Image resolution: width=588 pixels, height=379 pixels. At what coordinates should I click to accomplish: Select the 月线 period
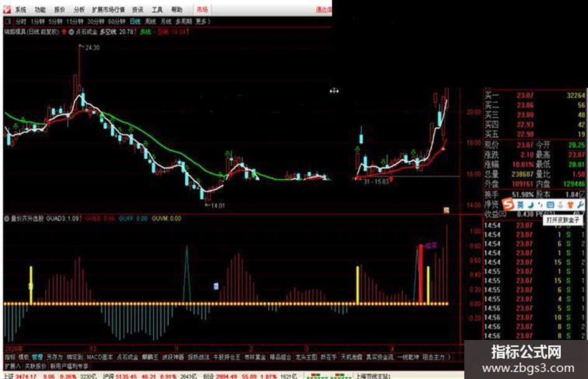tap(166, 22)
